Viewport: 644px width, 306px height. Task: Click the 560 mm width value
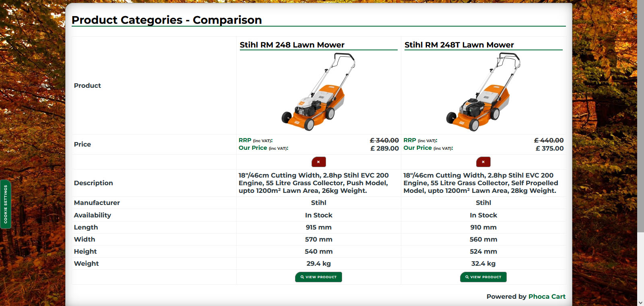click(483, 240)
